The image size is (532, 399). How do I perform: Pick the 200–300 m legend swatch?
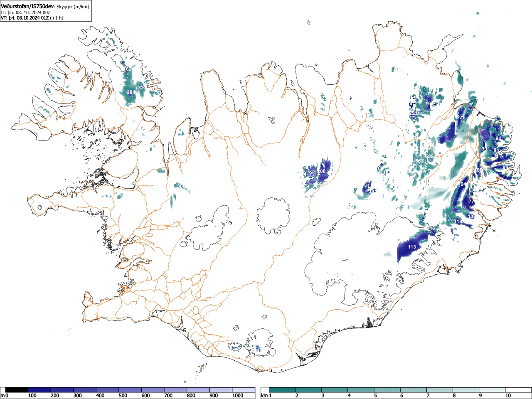62,390
